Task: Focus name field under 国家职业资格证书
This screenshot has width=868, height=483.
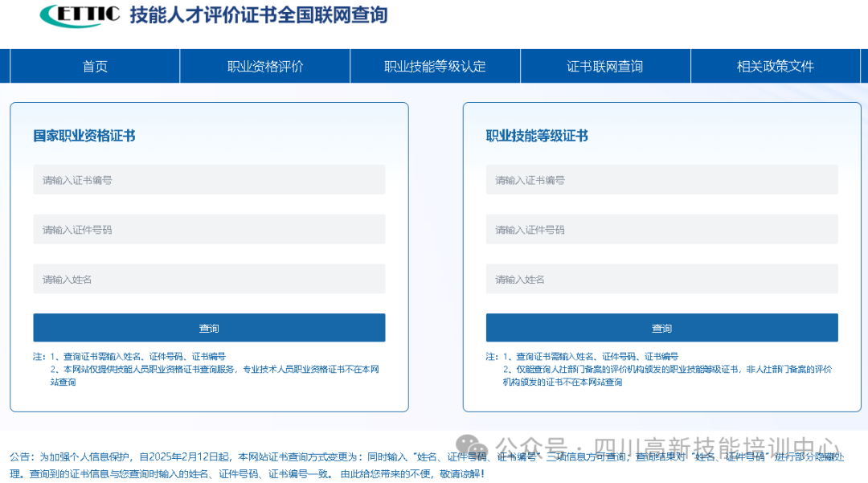Action: tap(209, 280)
